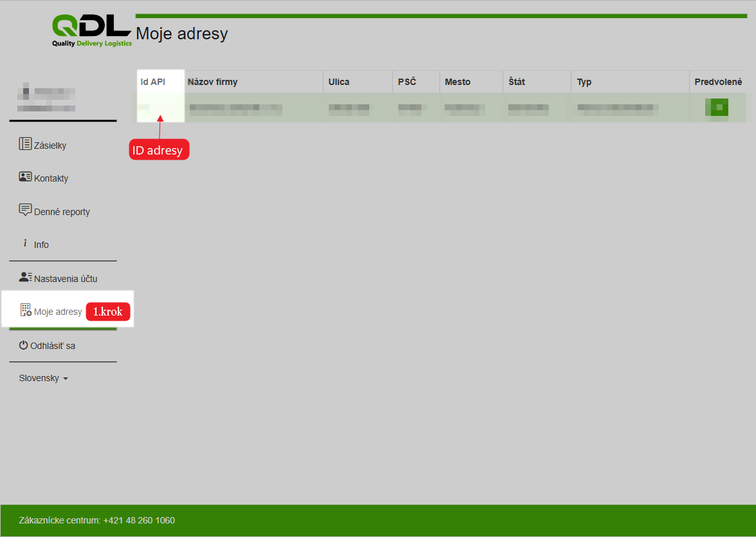Click the Odhlásiť sa power icon

point(24,345)
